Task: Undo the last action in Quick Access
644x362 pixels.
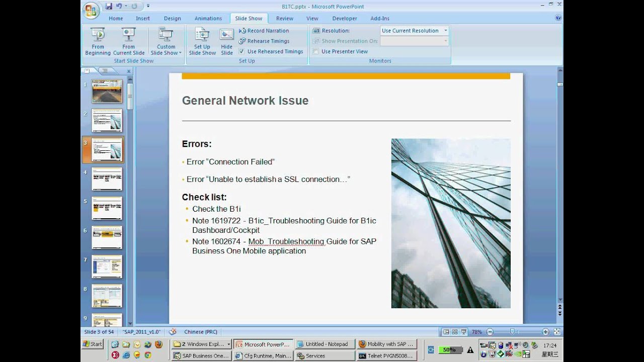Action: coord(119,6)
